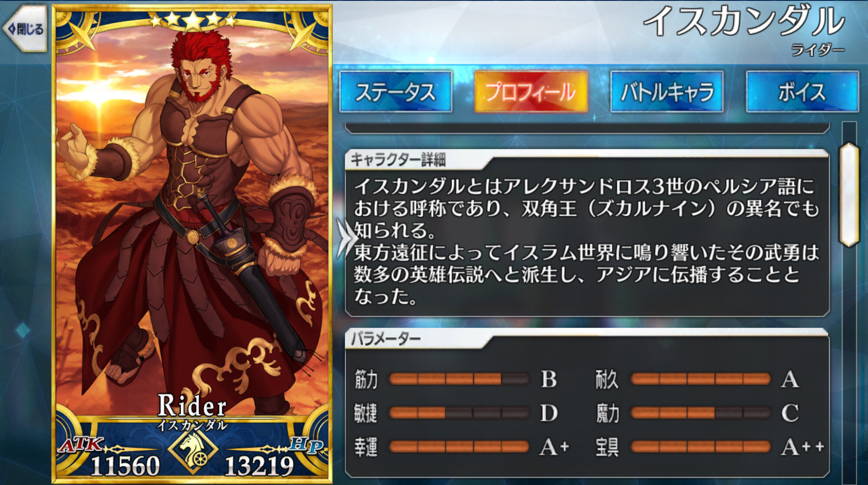Click the 閉じる back arrow button
This screenshot has height=485, width=868.
pos(25,29)
